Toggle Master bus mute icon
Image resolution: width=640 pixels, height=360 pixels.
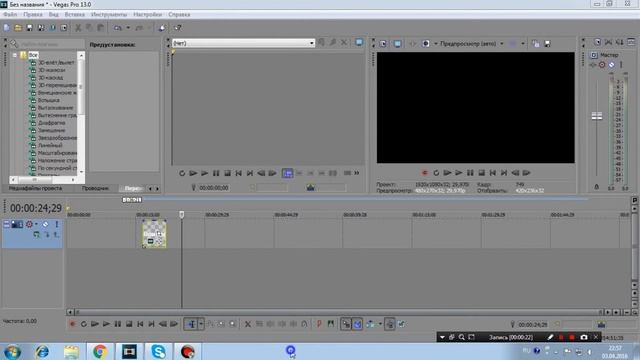611,65
